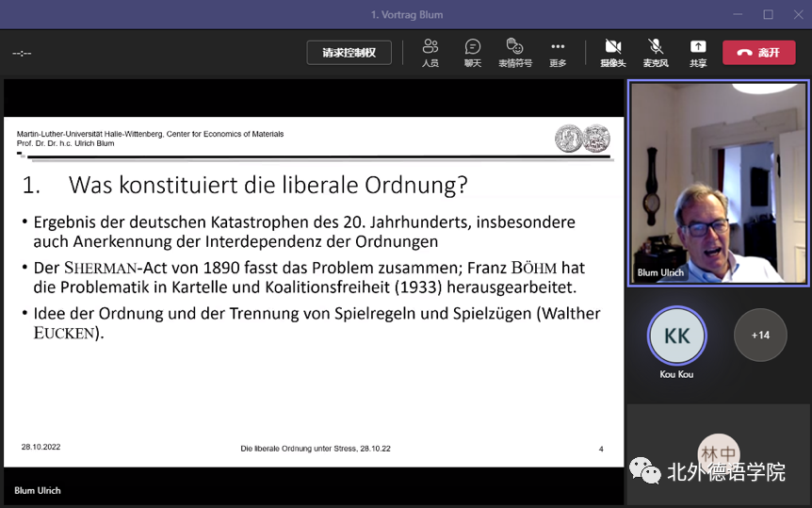
Task: Click the Blum Ulrich presenter name label
Action: (x=38, y=491)
